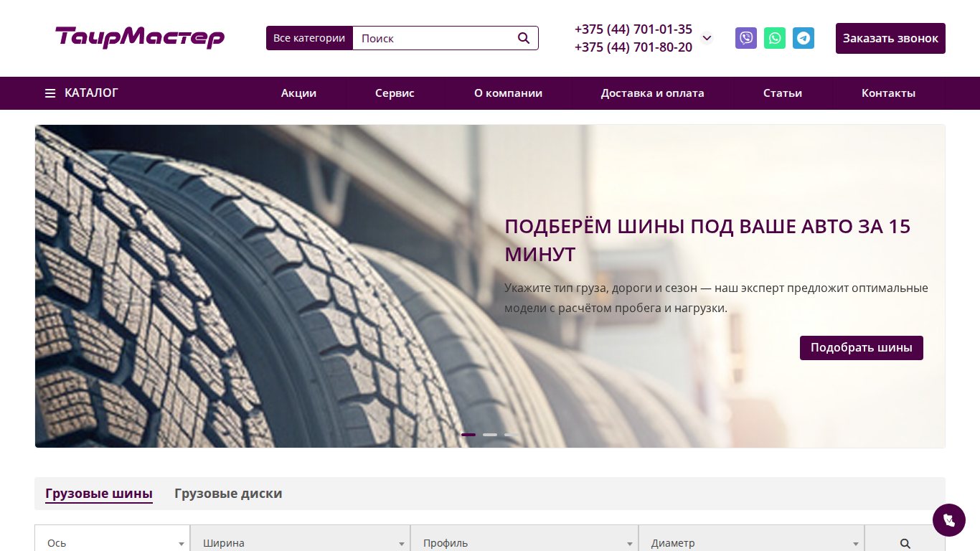Go to ТаирМастер logo homepage
This screenshot has height=551, width=980.
tap(140, 37)
